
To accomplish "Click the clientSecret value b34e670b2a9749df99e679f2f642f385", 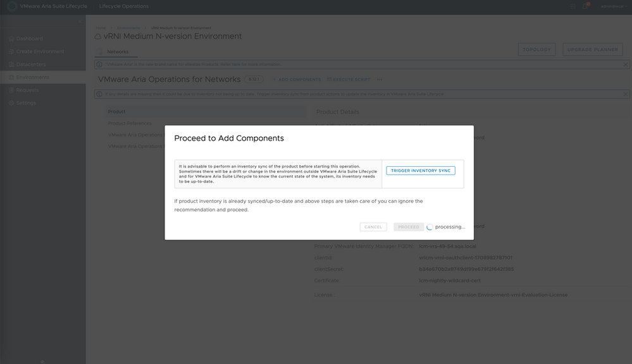I will (x=466, y=269).
